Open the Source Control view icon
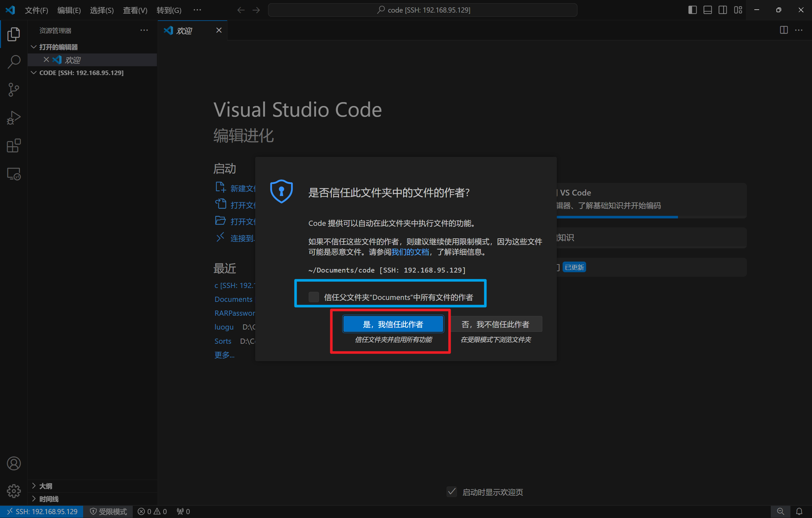812x518 pixels. [x=14, y=90]
